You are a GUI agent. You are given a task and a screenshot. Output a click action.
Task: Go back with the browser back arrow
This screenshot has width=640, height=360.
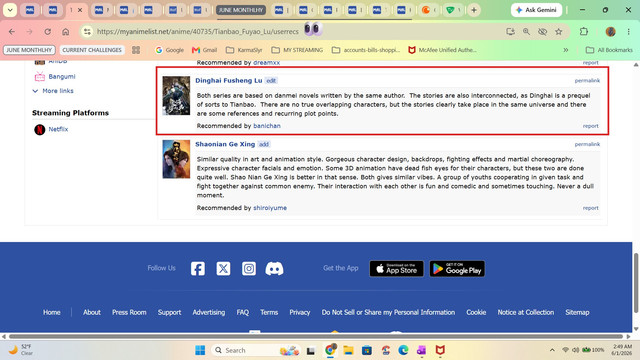[12, 32]
